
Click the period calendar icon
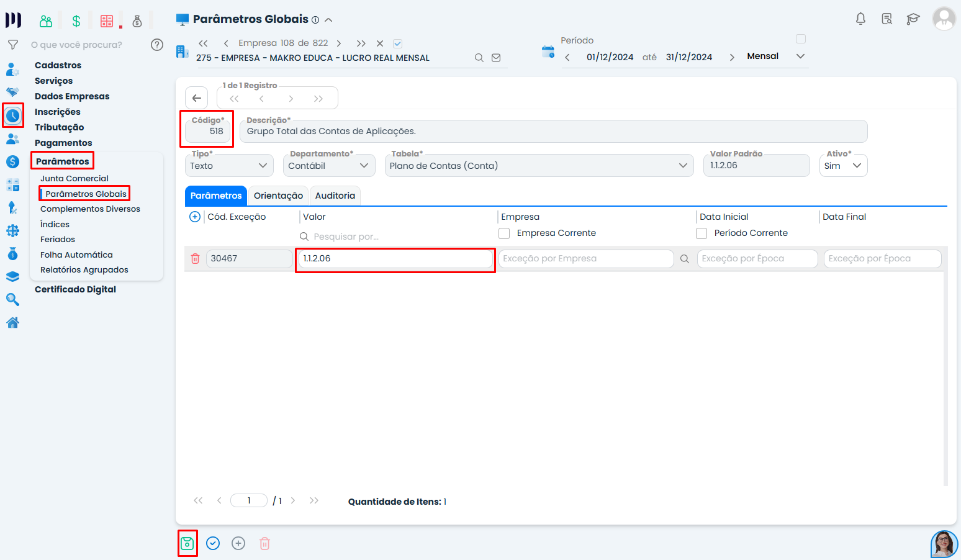coord(548,52)
